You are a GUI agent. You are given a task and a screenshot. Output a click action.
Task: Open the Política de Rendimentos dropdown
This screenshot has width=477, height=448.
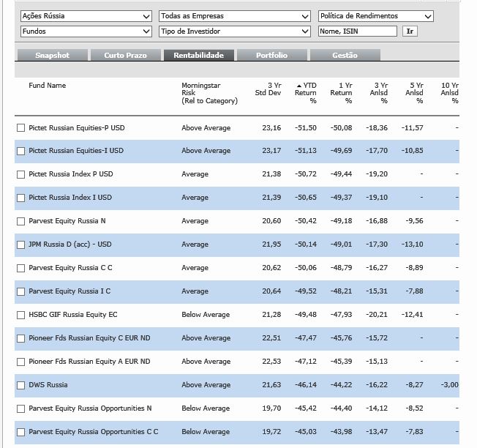[x=376, y=16]
